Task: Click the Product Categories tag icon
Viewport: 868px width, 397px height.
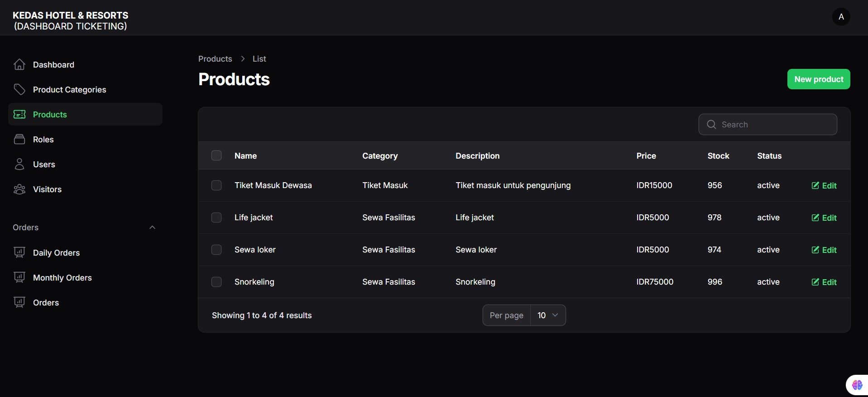Action: pyautogui.click(x=19, y=89)
